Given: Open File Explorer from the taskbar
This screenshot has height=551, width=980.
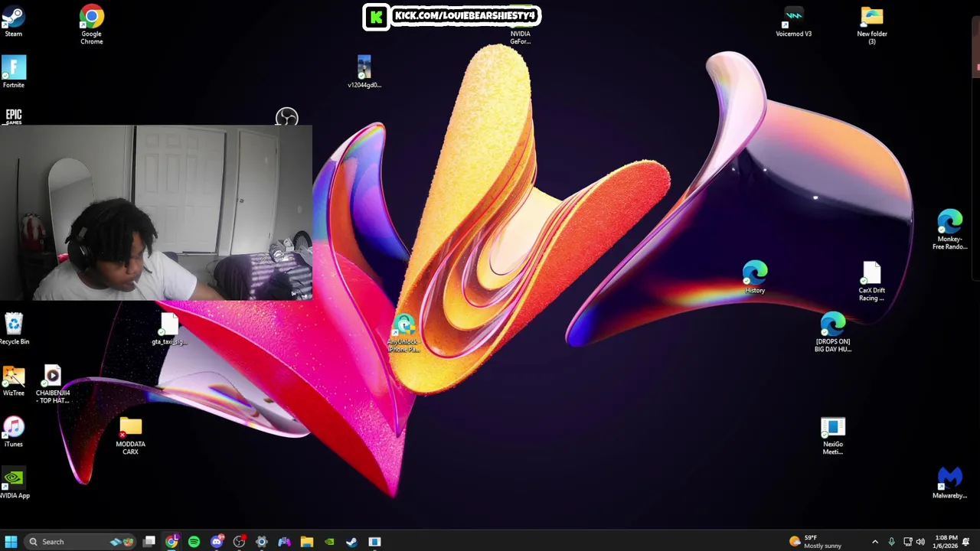Looking at the screenshot, I should (x=306, y=542).
